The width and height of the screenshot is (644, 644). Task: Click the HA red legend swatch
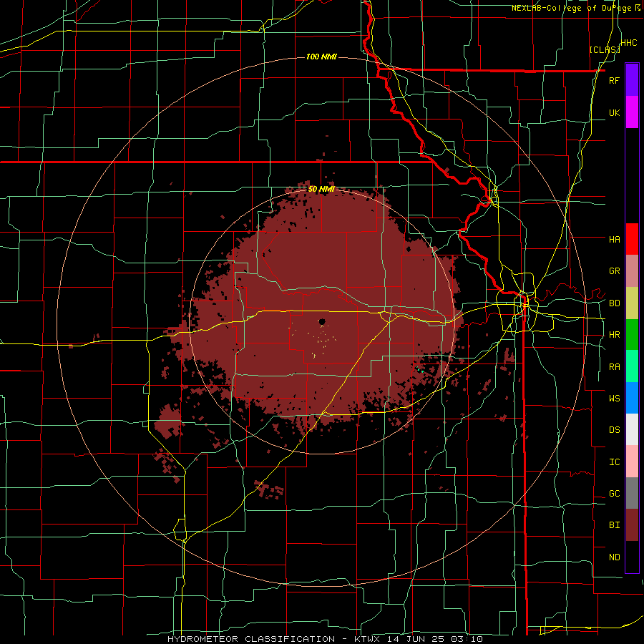click(632, 239)
